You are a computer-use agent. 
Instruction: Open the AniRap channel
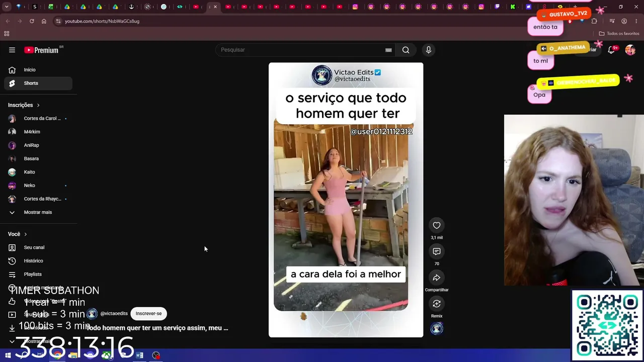tap(38, 145)
